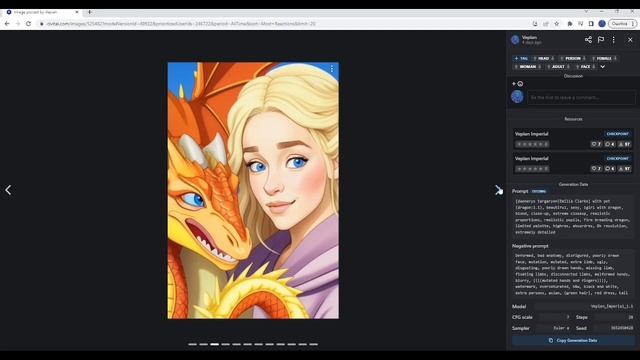Expand the tag list with the chevron
Image resolution: width=640 pixels, height=360 pixels.
pyautogui.click(x=603, y=67)
